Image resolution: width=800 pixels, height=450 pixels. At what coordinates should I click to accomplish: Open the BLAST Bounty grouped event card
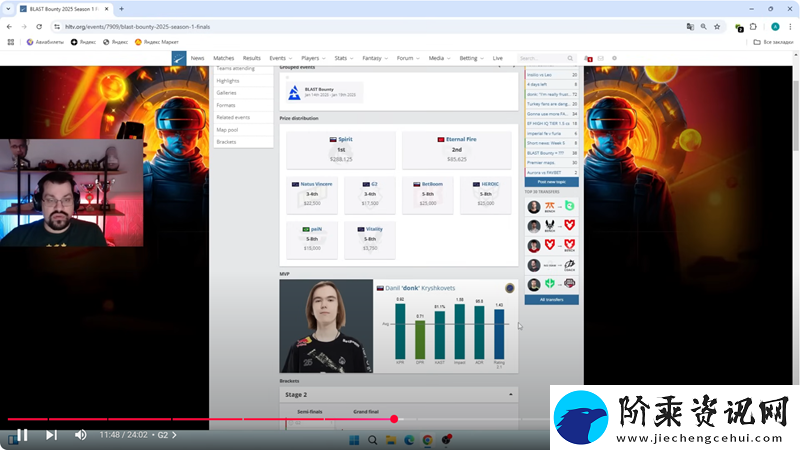pos(324,92)
